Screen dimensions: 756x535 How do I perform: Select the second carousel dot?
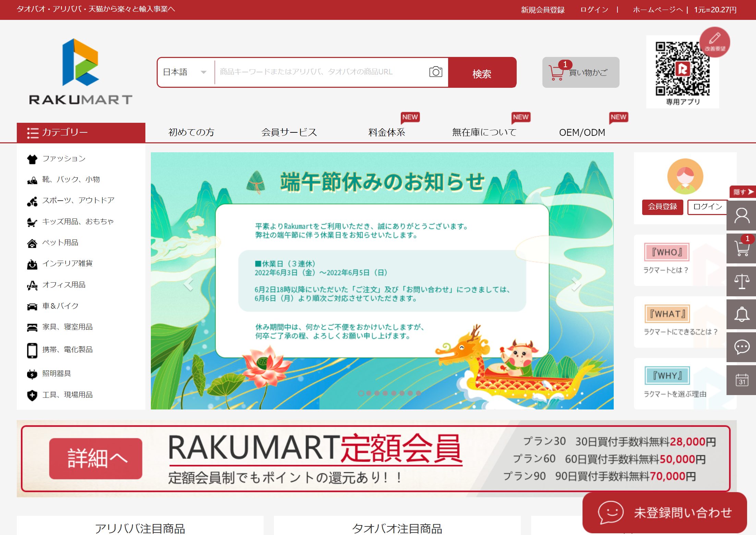pos(369,393)
